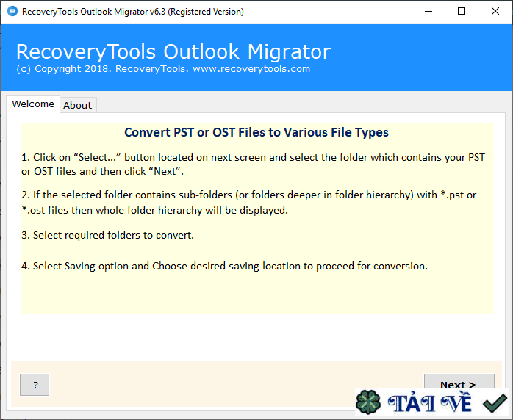513x420 pixels.
Task: Minimize the Outlook Migrator window
Action: 428,12
